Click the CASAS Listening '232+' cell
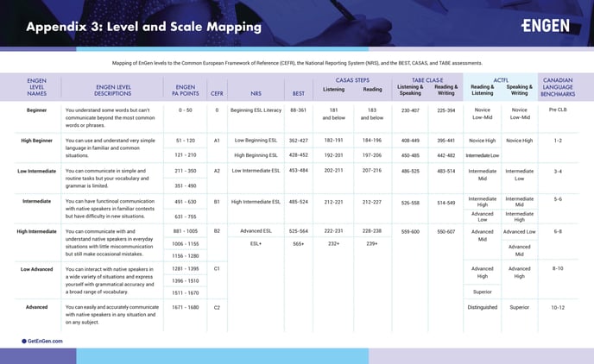594x364 pixels. pos(333,244)
